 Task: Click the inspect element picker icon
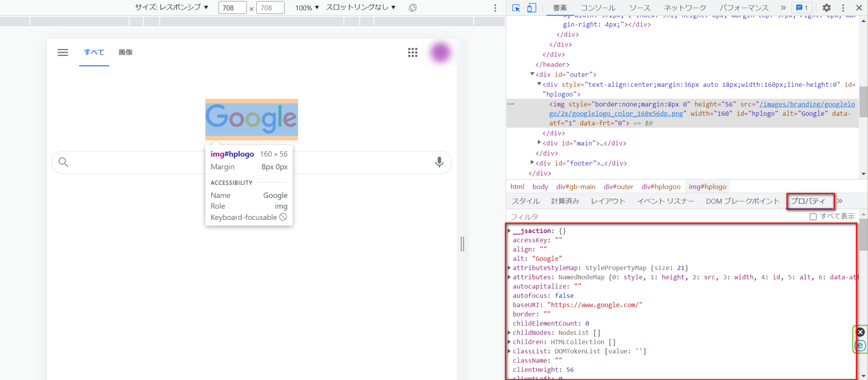coord(516,8)
